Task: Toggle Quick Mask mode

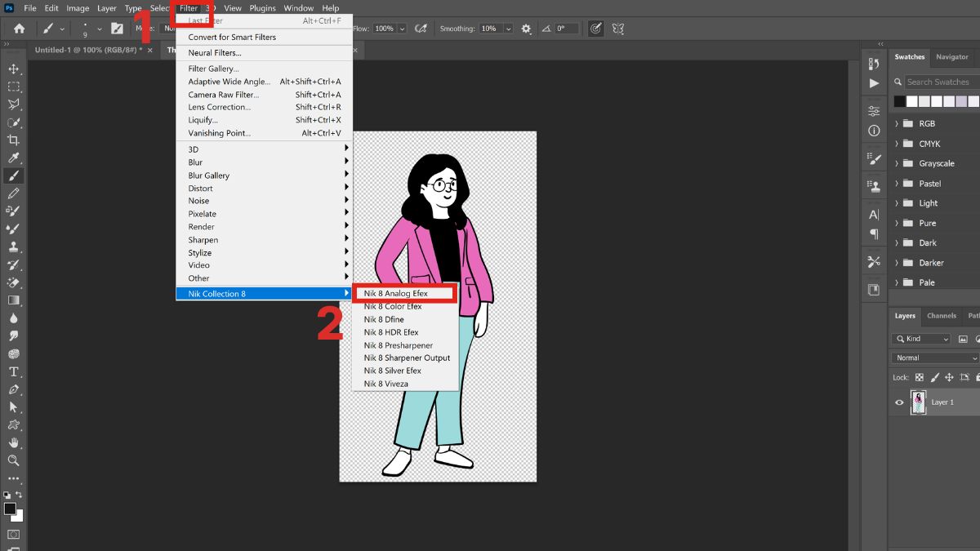Action: point(13,535)
